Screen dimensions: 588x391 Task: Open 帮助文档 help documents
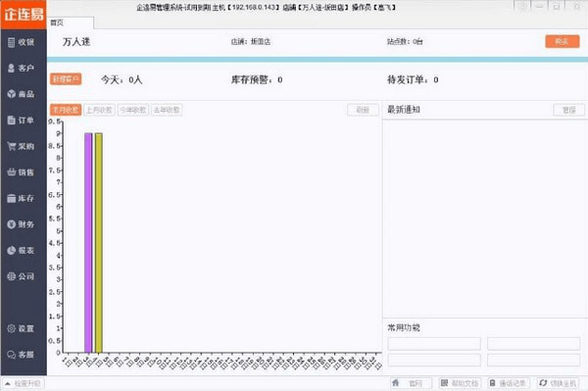tap(460, 383)
